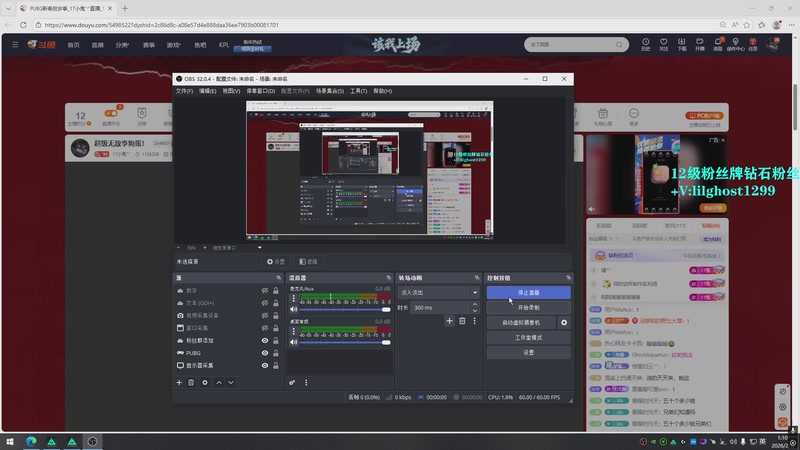Unlock the 数字 source lock icon

click(x=276, y=290)
